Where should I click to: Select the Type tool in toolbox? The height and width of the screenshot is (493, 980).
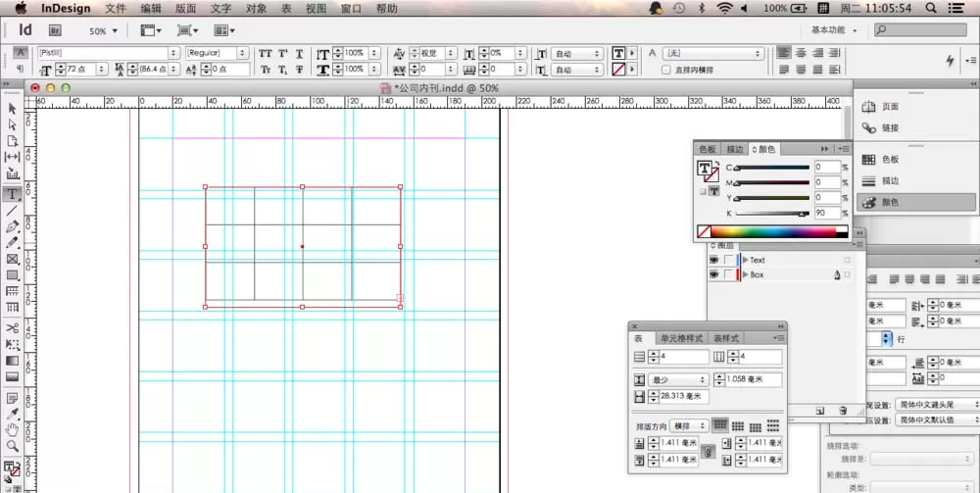pos(12,194)
